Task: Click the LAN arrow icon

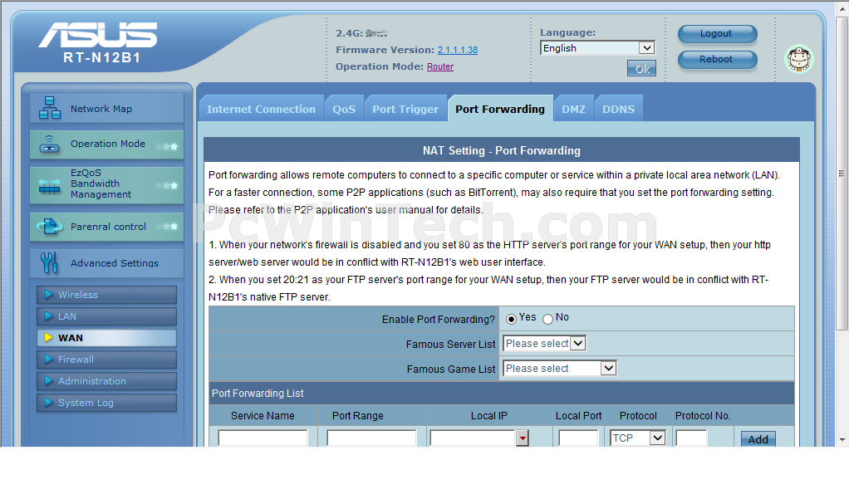Action: tap(48, 316)
